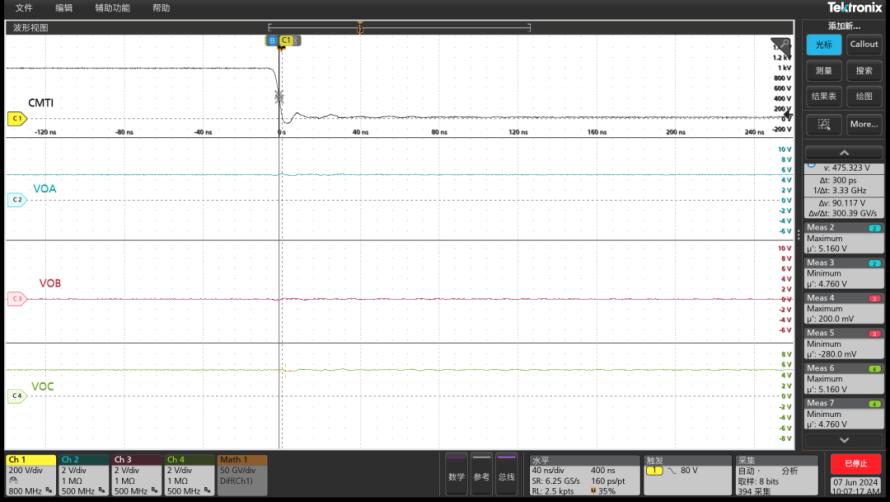The image size is (890, 502).
Task: Add a new 数学 (Math) waveform
Action: coord(456,474)
